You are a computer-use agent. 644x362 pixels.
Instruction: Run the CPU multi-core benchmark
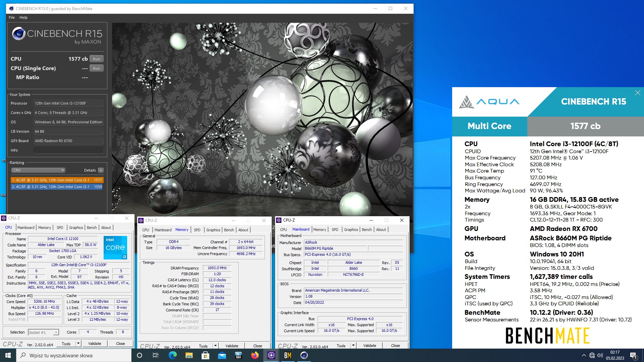97,59
